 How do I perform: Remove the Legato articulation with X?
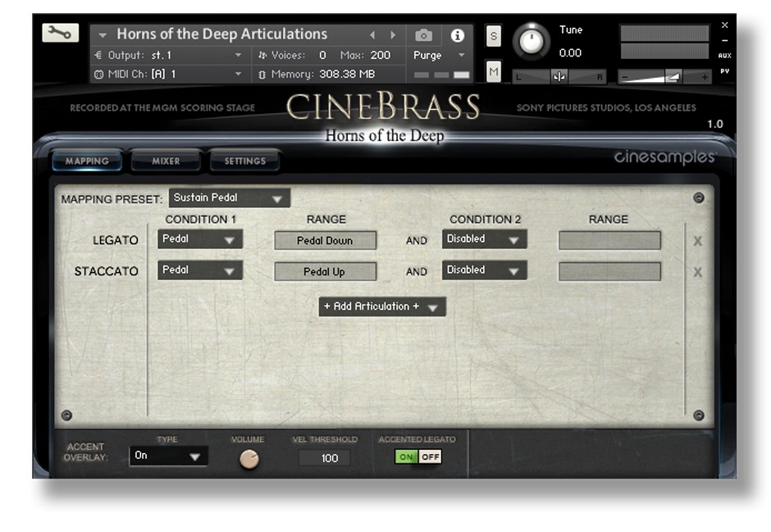(x=698, y=241)
